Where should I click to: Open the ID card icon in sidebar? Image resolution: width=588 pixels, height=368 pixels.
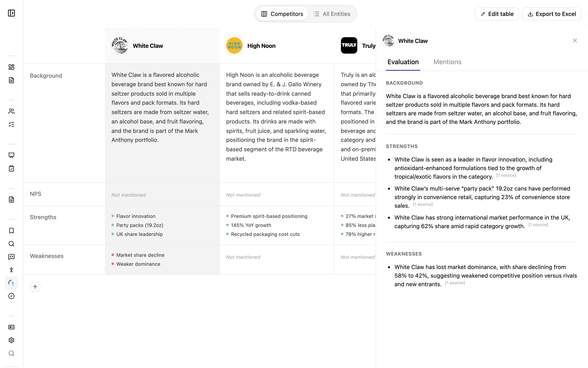11,327
